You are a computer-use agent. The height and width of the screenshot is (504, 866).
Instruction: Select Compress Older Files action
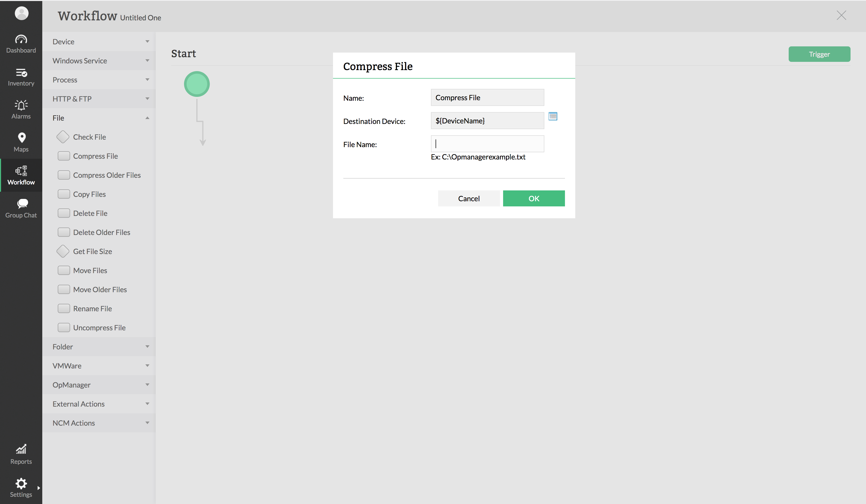[x=106, y=175]
